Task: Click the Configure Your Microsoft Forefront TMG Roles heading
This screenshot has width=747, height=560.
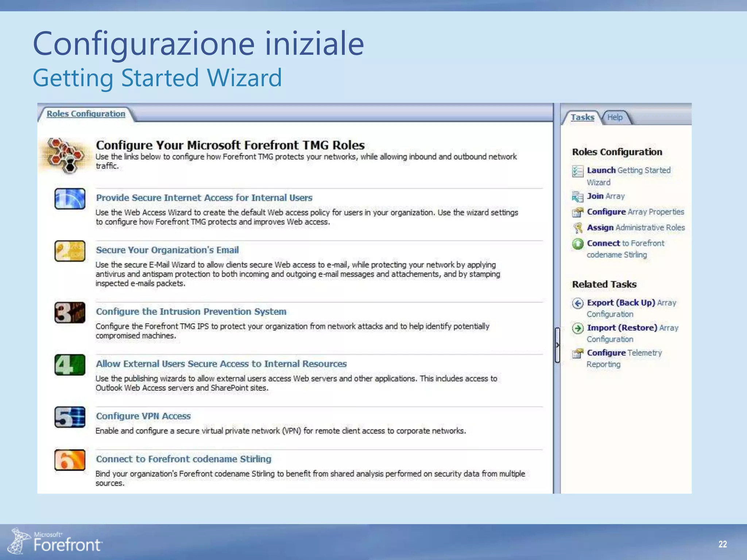Action: (x=230, y=145)
